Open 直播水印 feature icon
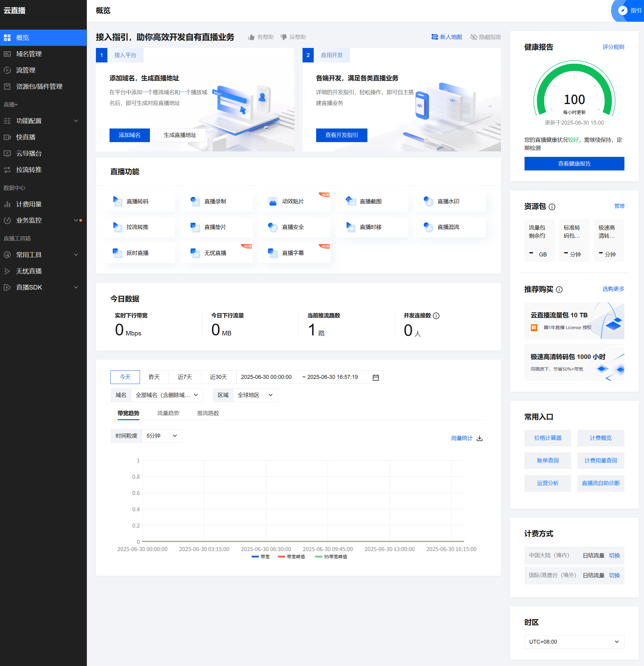This screenshot has width=644, height=666. 428,201
